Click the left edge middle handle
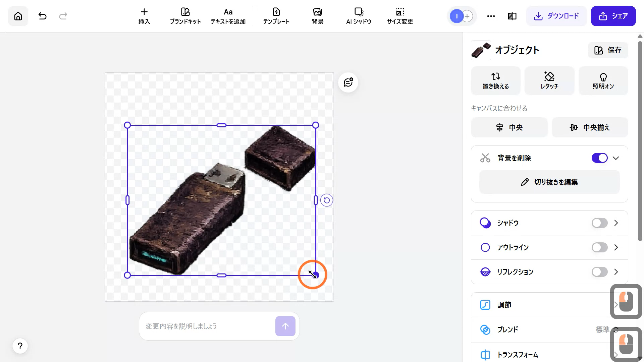 tap(127, 200)
